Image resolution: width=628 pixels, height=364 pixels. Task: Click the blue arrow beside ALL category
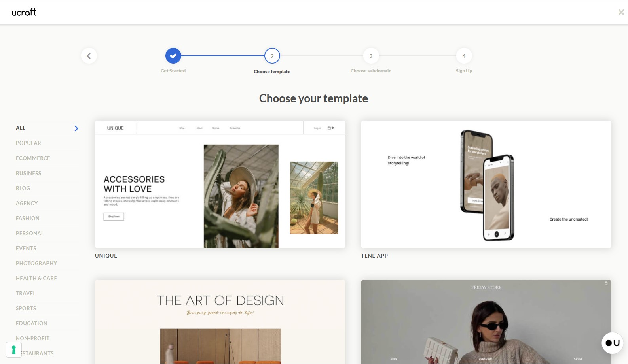[x=76, y=128]
